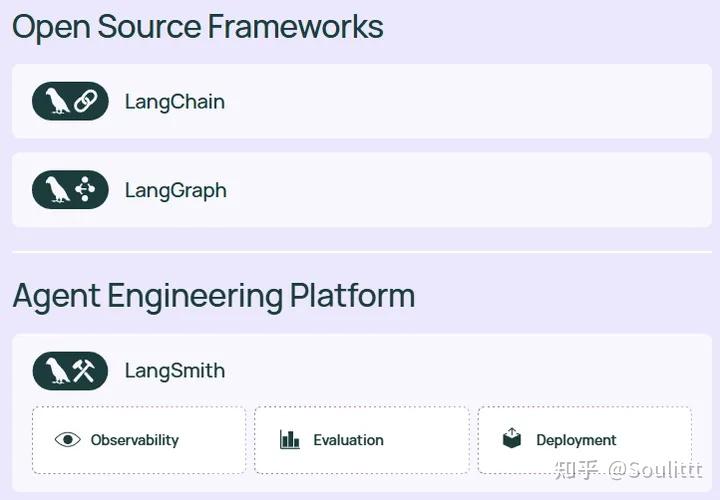Select the LangSmith product name

click(175, 371)
